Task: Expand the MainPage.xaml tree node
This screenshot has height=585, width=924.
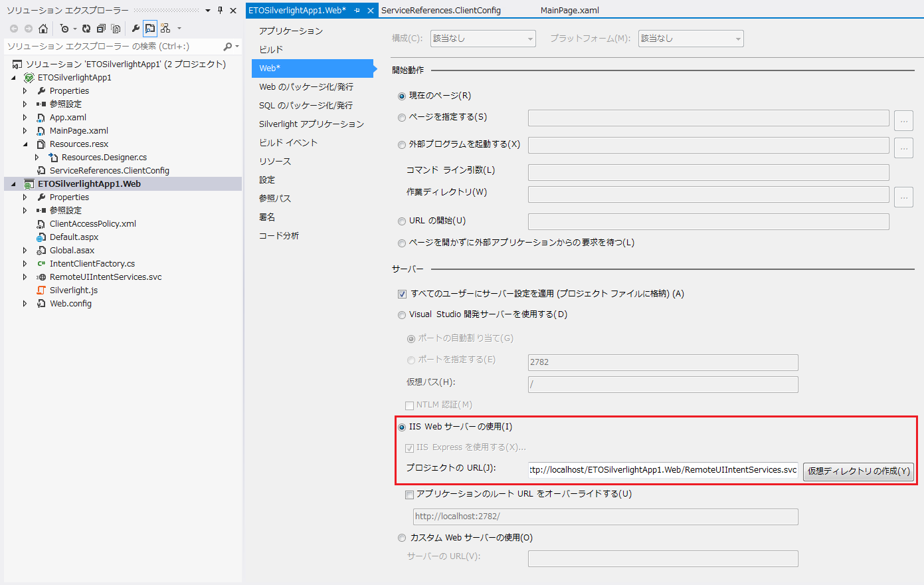Action: click(x=25, y=131)
